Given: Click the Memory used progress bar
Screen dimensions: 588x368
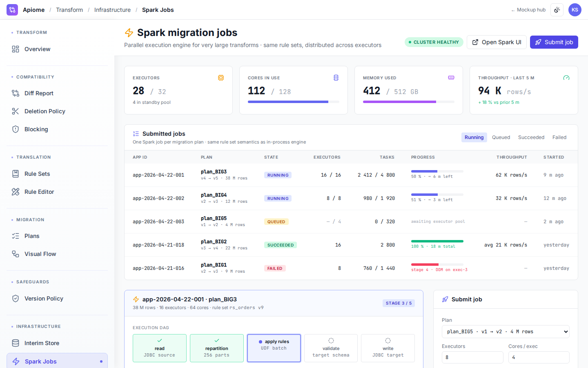Looking at the screenshot, I should (409, 102).
